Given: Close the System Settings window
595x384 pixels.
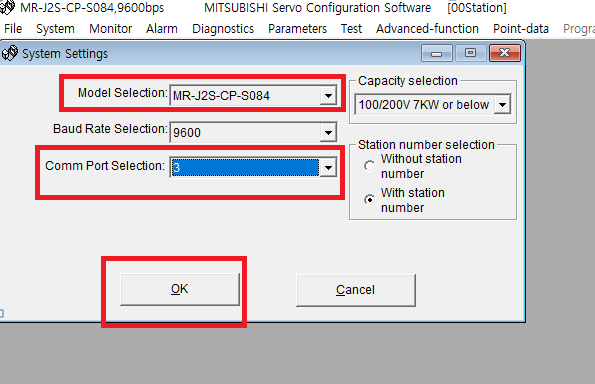Looking at the screenshot, I should click(x=504, y=53).
